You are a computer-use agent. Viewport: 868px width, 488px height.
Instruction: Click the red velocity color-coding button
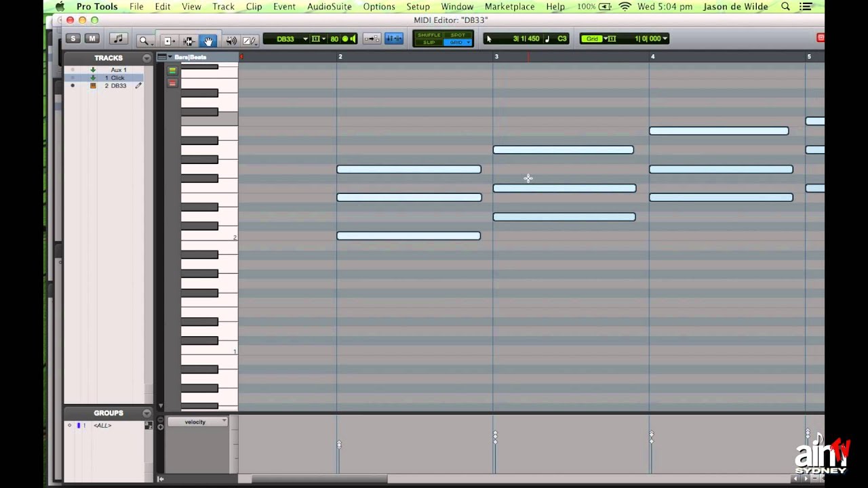(x=172, y=83)
